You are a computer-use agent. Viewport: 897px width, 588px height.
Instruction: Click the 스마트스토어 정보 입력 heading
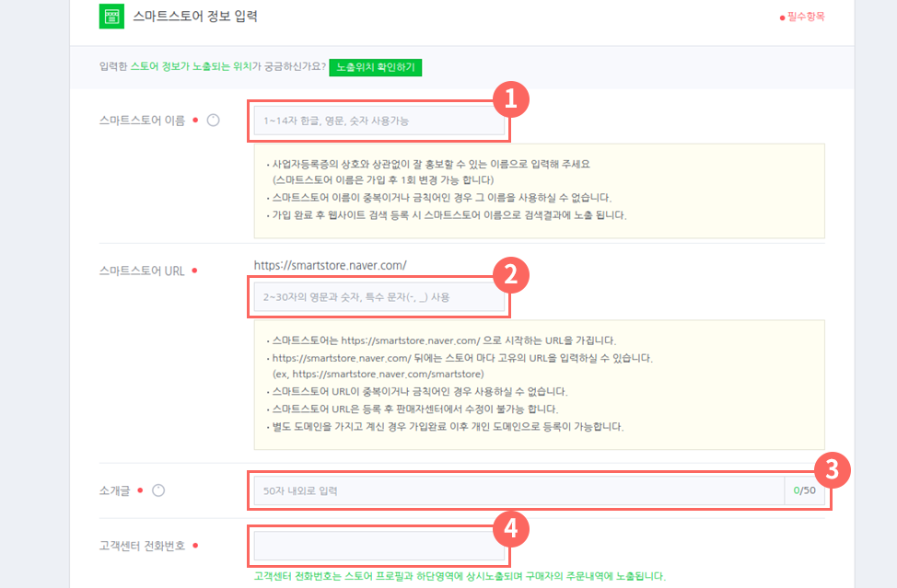tap(195, 16)
